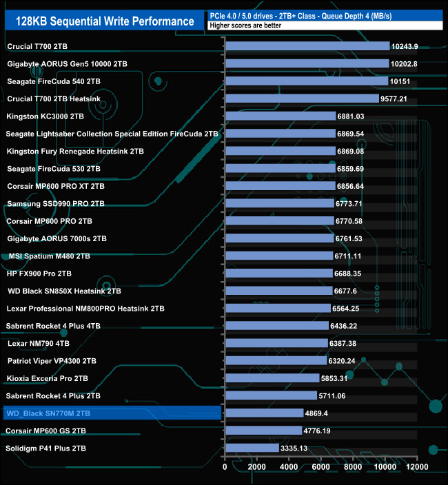
Task: Click the 6869.08 value
Action: pos(351,152)
